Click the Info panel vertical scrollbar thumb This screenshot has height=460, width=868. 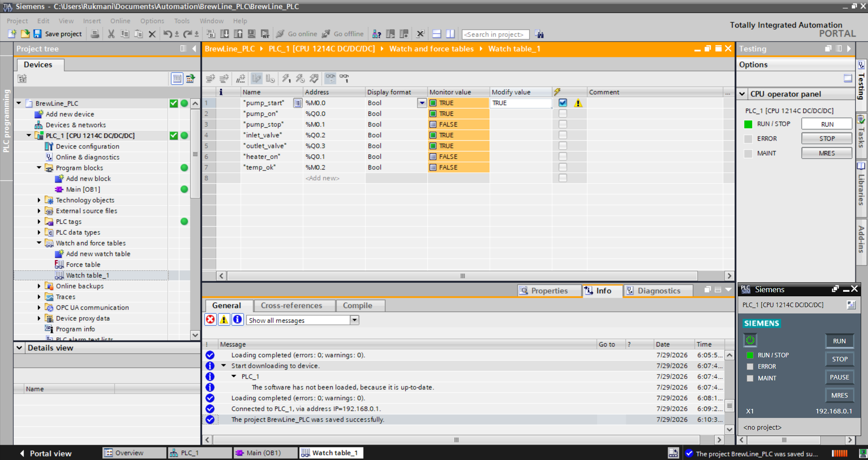pos(729,406)
